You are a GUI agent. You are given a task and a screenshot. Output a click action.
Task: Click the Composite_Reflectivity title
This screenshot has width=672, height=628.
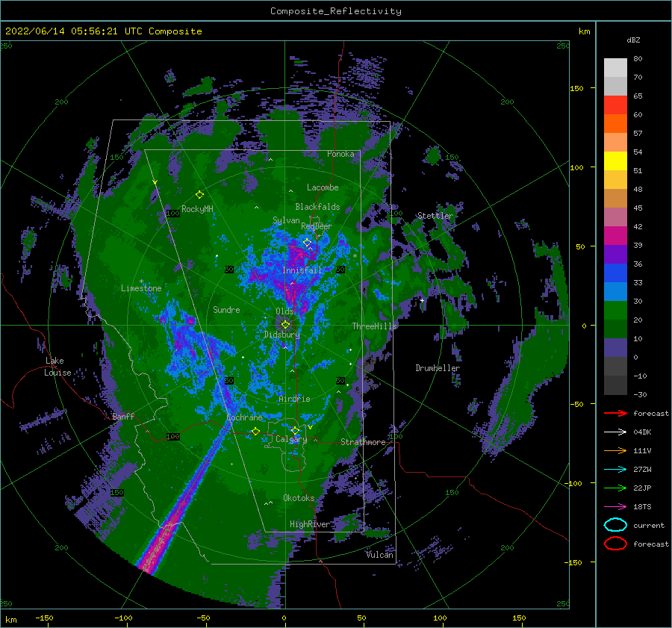click(335, 11)
